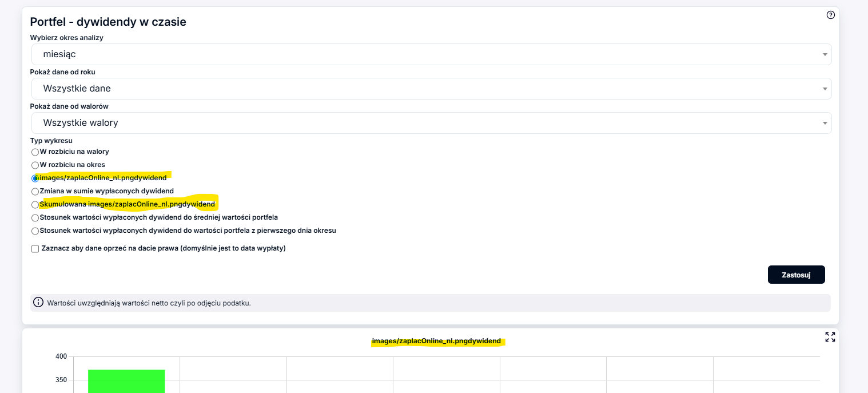Click the info icon beside net values note

tap(38, 303)
